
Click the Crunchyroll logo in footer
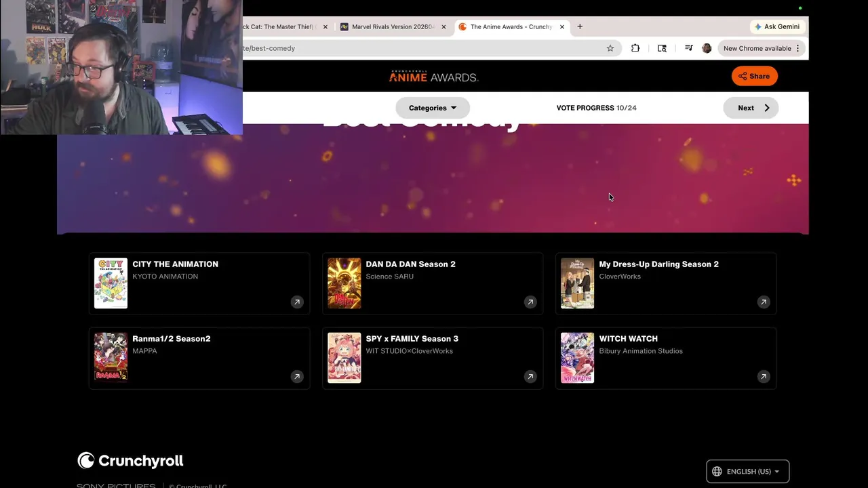coord(130,461)
